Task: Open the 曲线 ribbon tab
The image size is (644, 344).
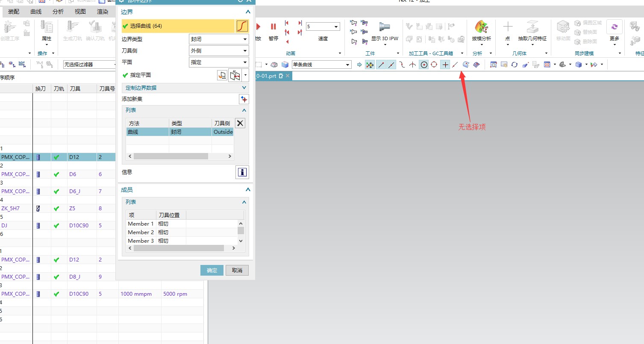Action: point(36,12)
